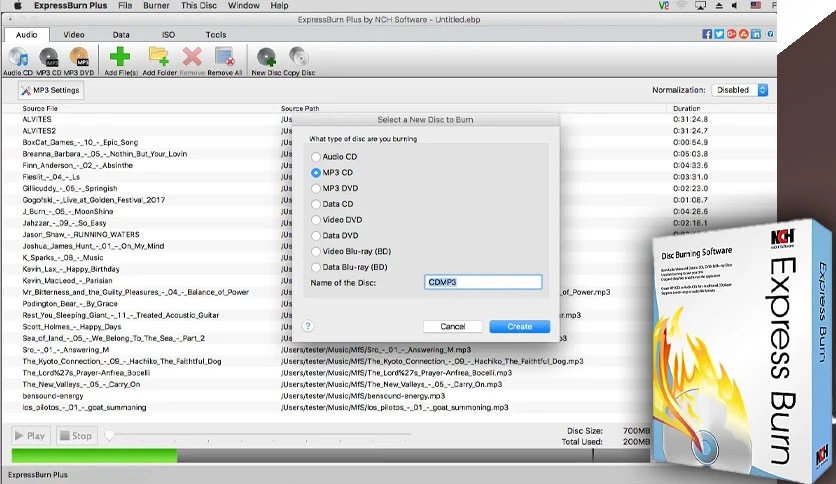Open the Normalization dropdown set to Disabled

point(739,90)
